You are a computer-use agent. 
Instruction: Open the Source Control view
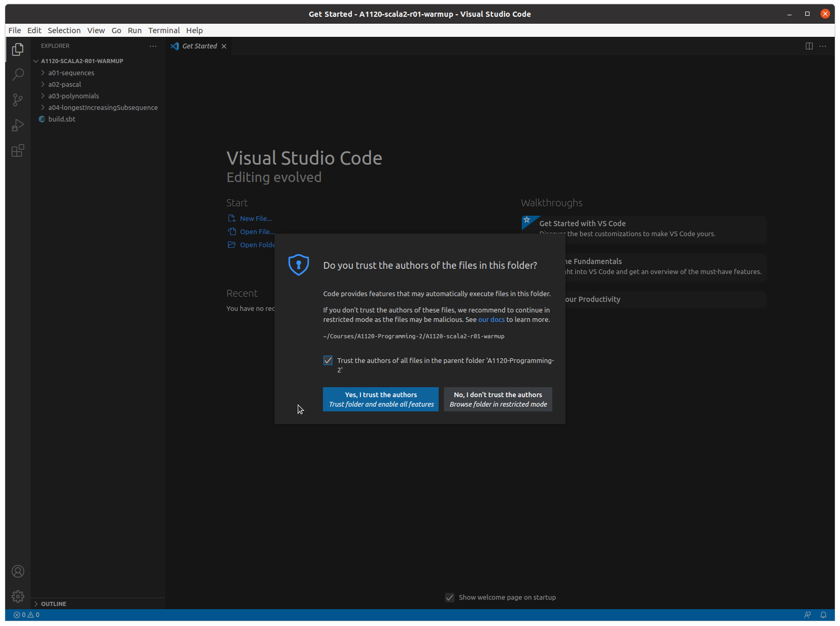coord(18,100)
